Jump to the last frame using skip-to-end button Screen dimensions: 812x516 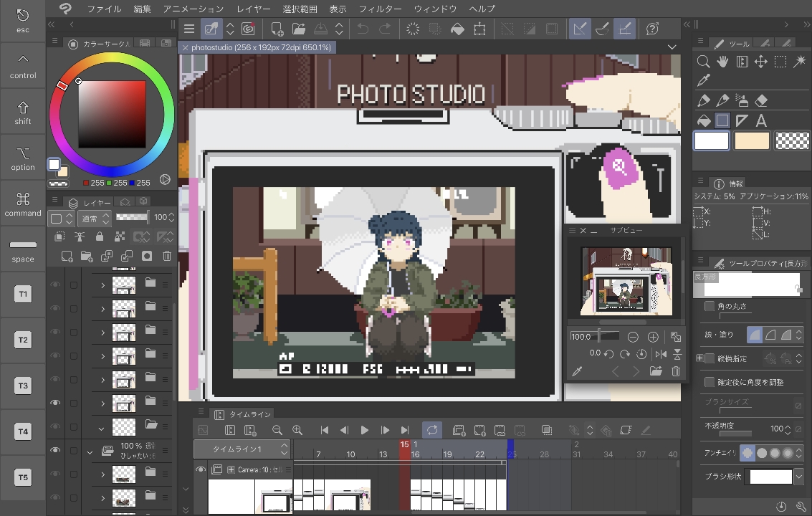[406, 430]
